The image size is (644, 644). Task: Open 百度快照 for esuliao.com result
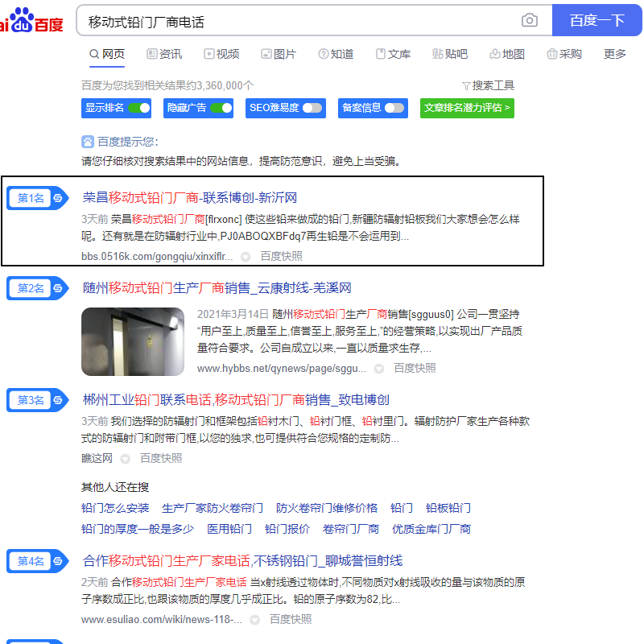291,619
